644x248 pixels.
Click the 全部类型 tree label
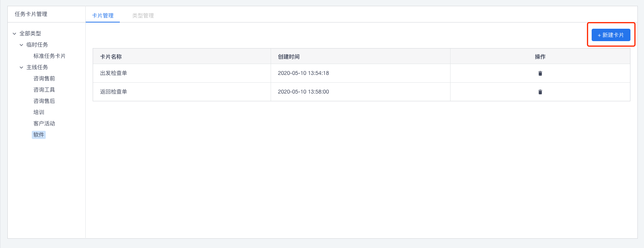pyautogui.click(x=30, y=33)
